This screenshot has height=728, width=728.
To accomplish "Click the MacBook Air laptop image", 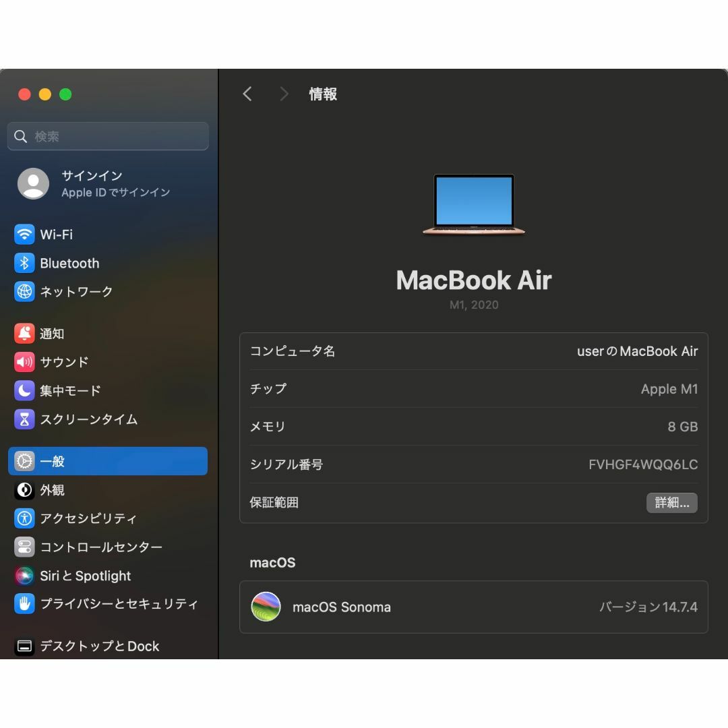I will [474, 205].
